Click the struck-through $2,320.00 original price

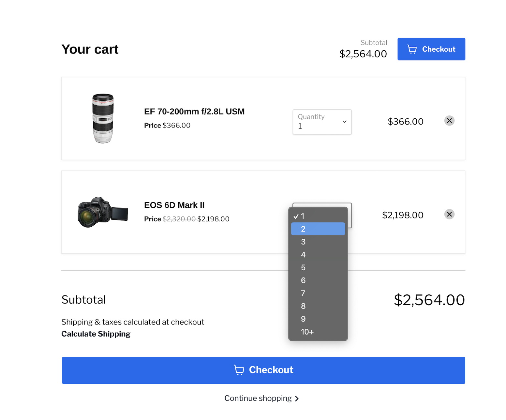tap(179, 219)
